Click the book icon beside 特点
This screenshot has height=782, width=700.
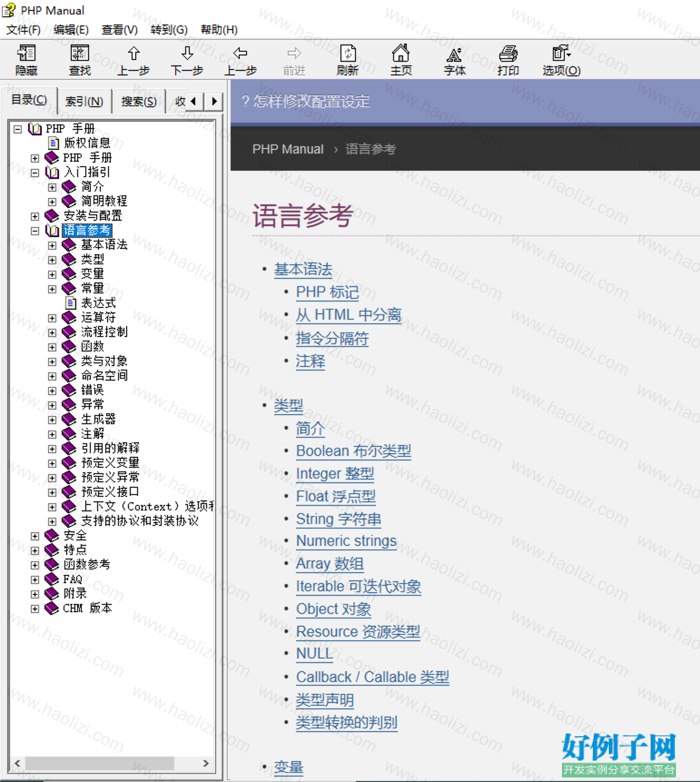pos(52,550)
